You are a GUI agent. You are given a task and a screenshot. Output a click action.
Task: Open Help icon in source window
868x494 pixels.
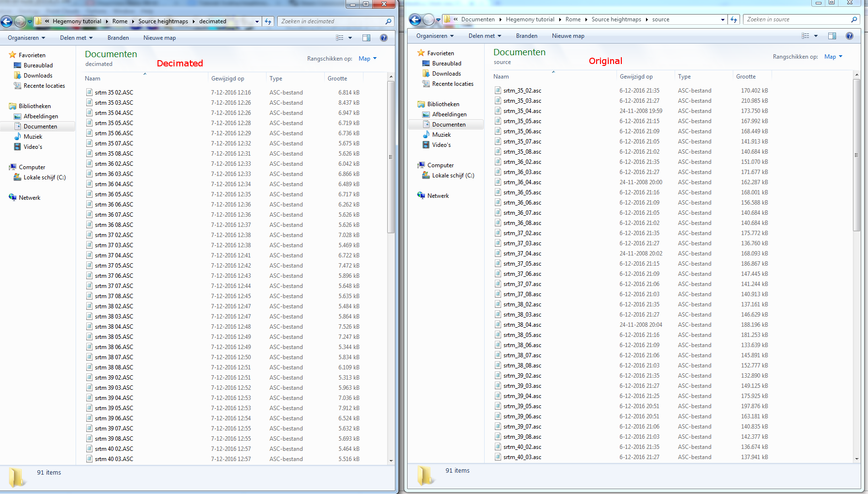point(850,36)
